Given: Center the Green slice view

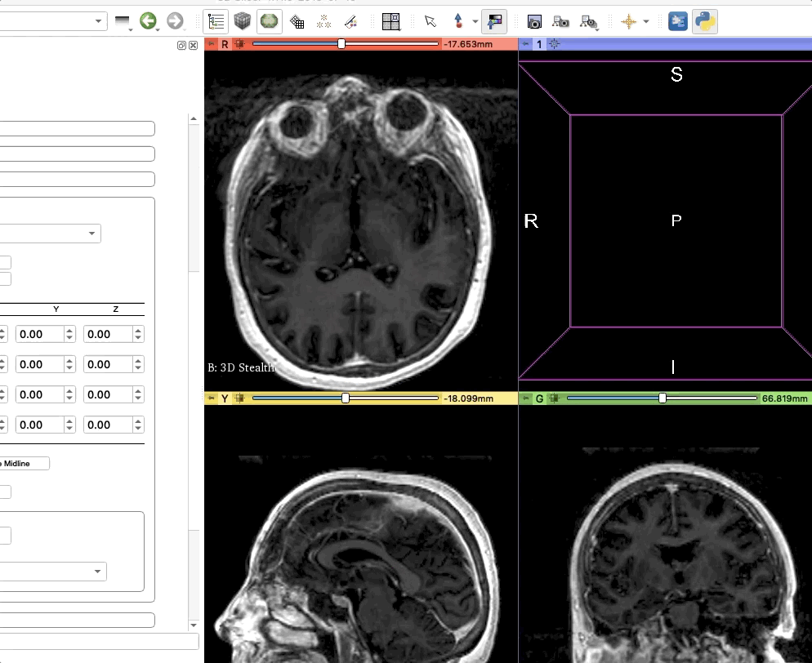Looking at the screenshot, I should [x=555, y=398].
